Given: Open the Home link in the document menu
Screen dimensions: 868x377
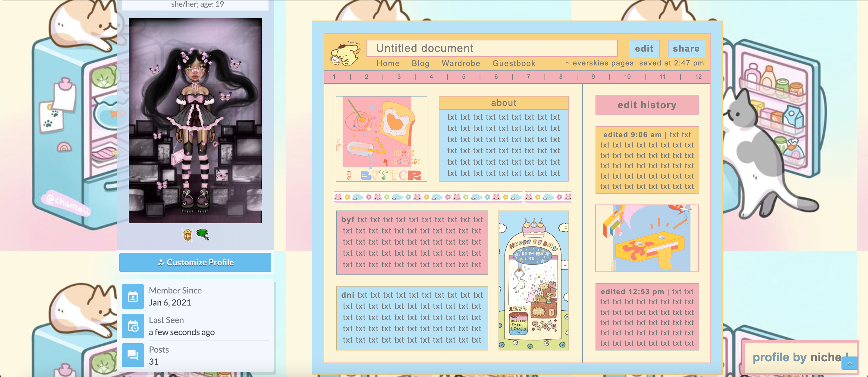Looking at the screenshot, I should (x=388, y=63).
